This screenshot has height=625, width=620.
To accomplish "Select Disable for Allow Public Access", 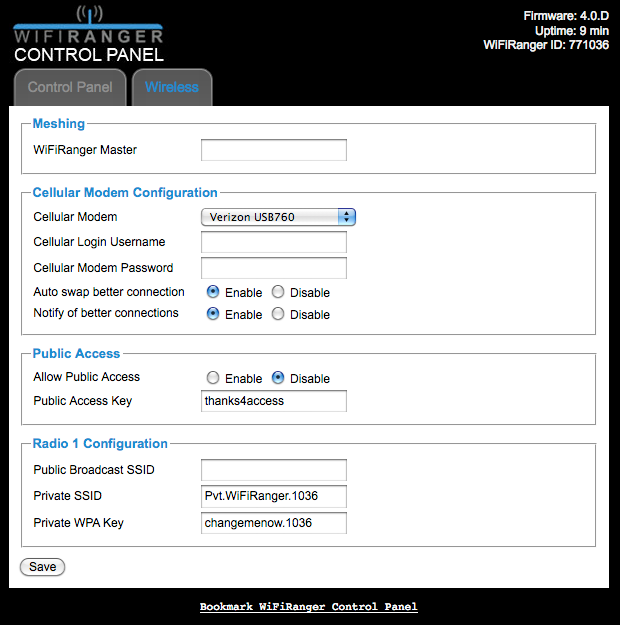I will click(278, 378).
